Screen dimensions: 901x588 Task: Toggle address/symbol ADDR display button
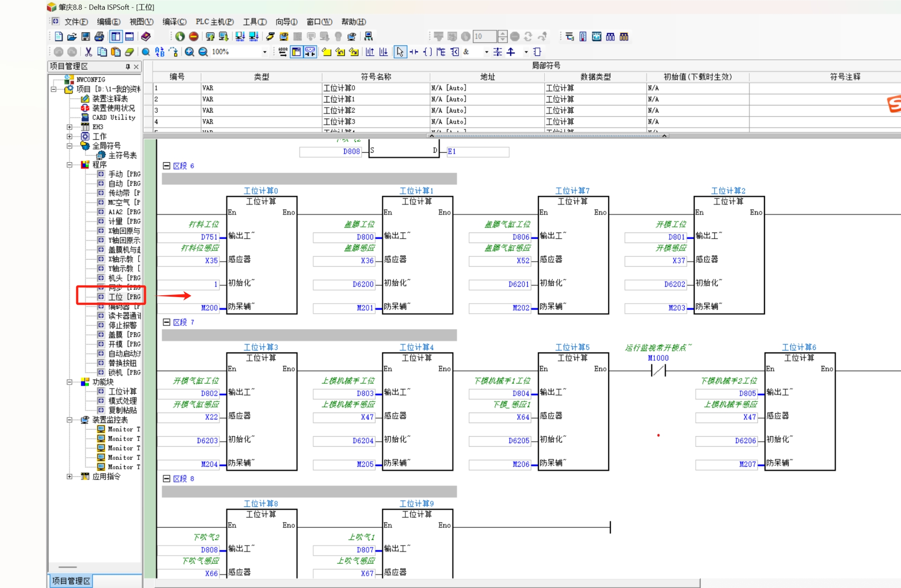point(282,52)
